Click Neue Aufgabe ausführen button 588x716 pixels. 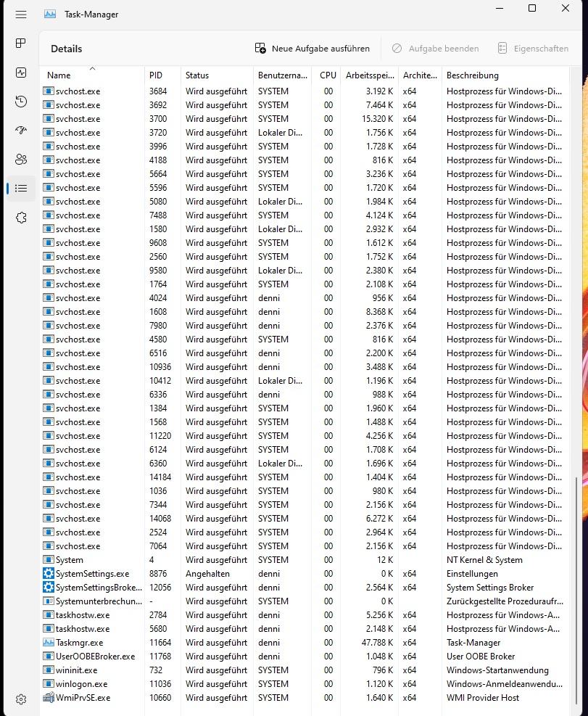point(312,49)
